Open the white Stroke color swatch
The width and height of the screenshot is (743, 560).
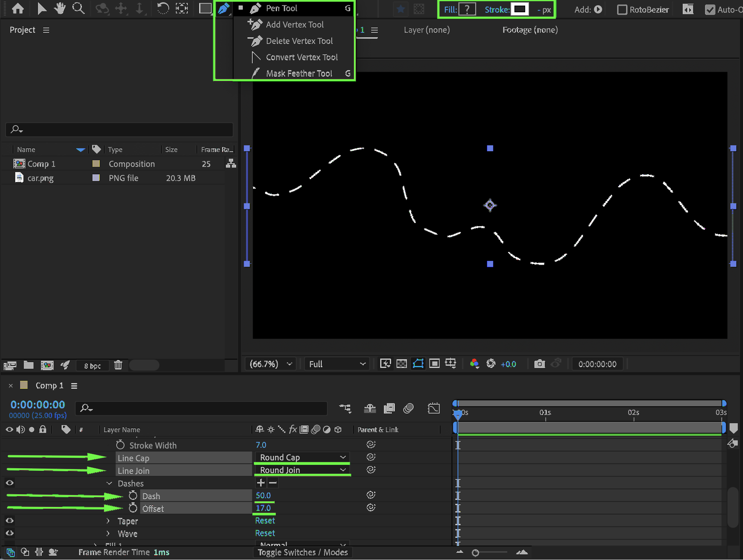520,9
